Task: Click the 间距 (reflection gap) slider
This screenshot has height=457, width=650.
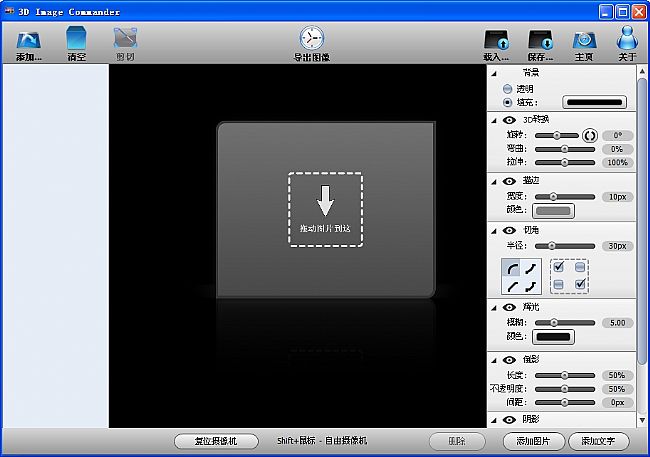Action: point(565,402)
